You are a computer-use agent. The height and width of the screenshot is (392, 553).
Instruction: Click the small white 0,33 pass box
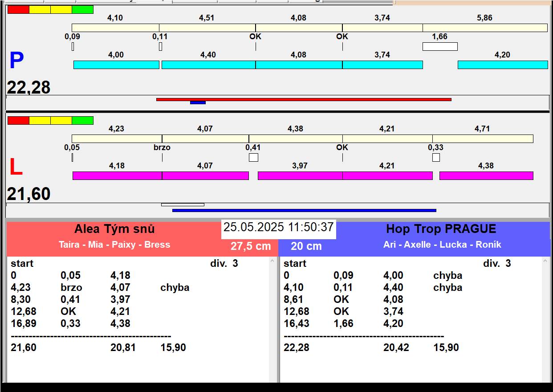(x=436, y=157)
